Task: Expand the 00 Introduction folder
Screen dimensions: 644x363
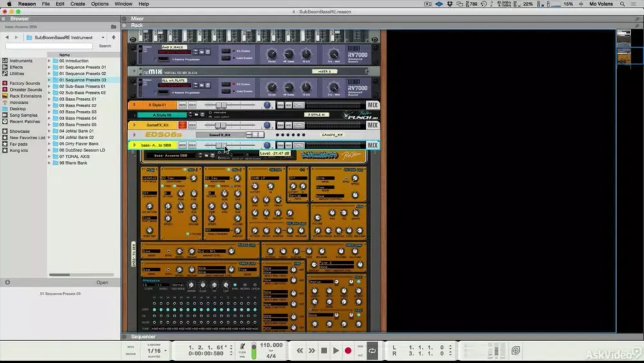Action: tap(50, 61)
